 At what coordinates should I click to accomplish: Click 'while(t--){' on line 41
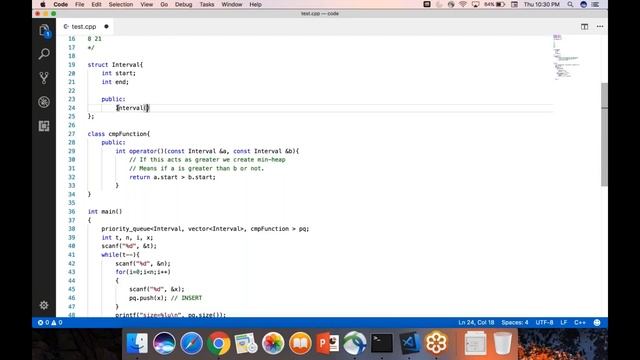pyautogui.click(x=120, y=255)
